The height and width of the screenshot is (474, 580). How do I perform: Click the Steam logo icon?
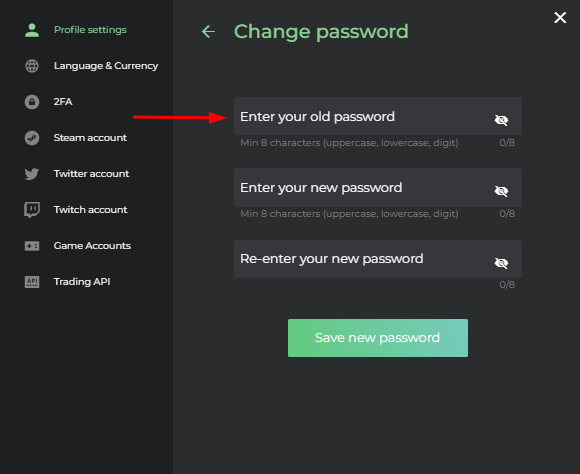(32, 138)
